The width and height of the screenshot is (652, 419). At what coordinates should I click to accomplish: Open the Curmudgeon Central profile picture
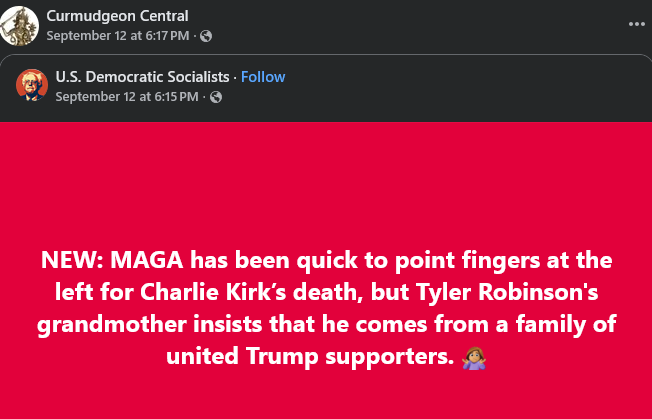pyautogui.click(x=19, y=25)
